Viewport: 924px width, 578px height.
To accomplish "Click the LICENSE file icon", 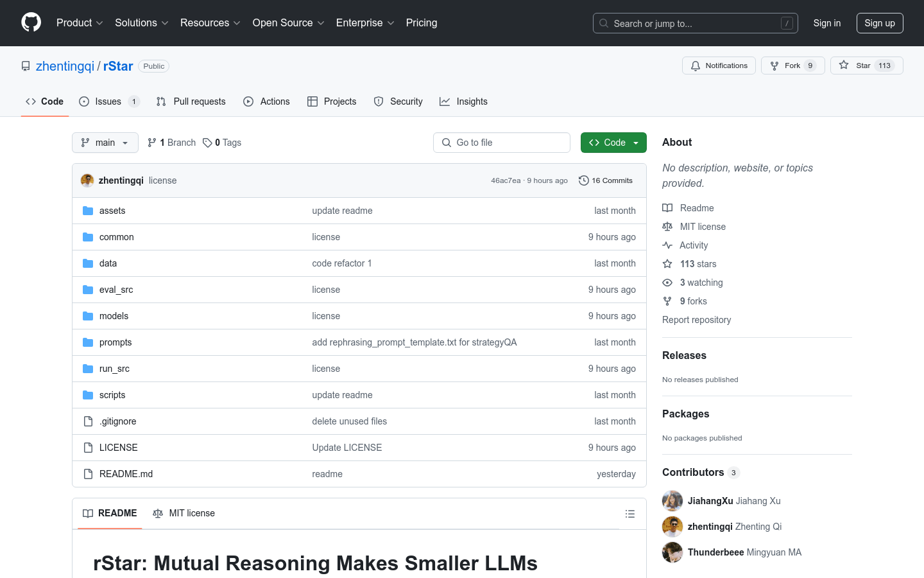I will click(88, 448).
